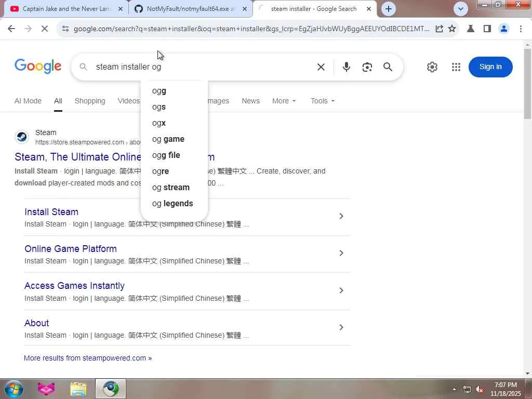Click chevron beside Install Steam sitelink
Viewport: 532px width, 399px height.
click(341, 216)
